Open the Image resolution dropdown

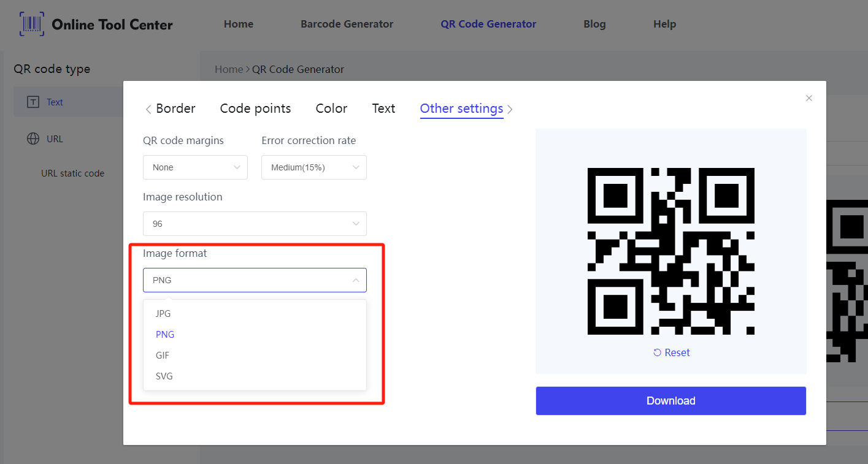255,224
